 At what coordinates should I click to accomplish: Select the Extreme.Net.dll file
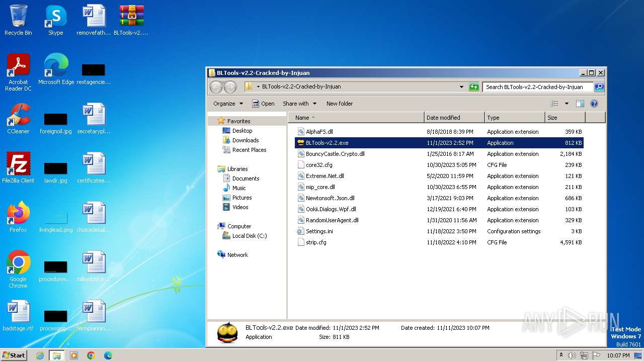coord(439,176)
